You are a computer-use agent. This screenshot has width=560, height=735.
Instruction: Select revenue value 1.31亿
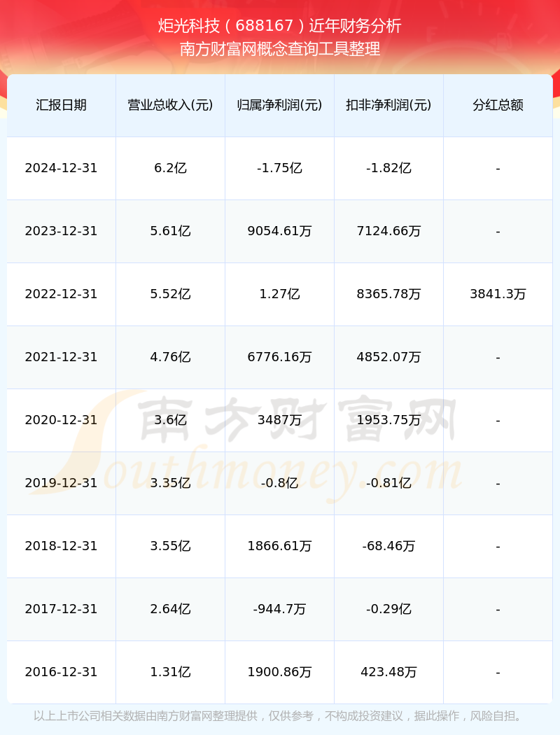tap(170, 672)
